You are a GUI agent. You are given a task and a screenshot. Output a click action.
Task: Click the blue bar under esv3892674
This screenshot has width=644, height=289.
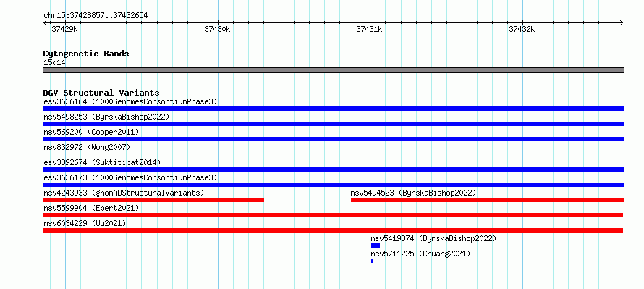point(333,169)
